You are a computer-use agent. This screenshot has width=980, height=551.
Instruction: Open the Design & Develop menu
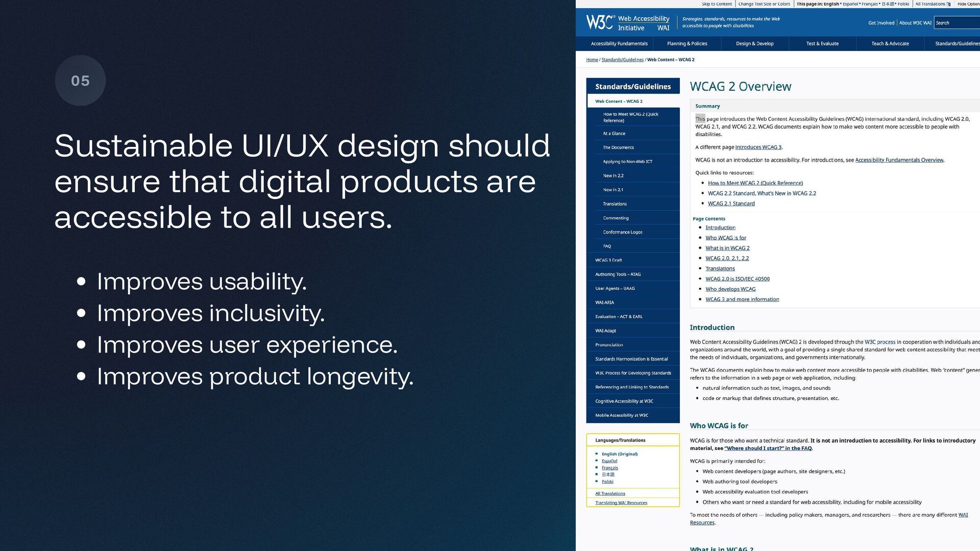pyautogui.click(x=754, y=44)
